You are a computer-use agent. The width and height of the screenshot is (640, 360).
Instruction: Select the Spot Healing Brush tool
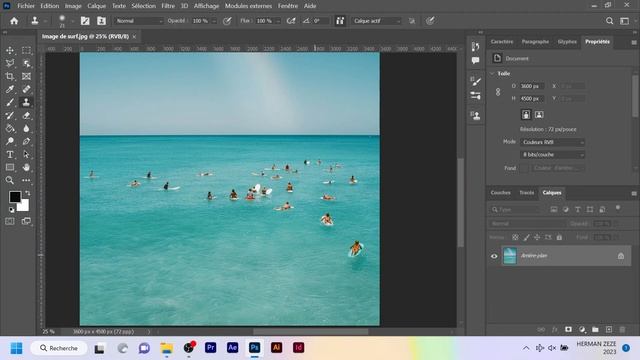point(26,89)
